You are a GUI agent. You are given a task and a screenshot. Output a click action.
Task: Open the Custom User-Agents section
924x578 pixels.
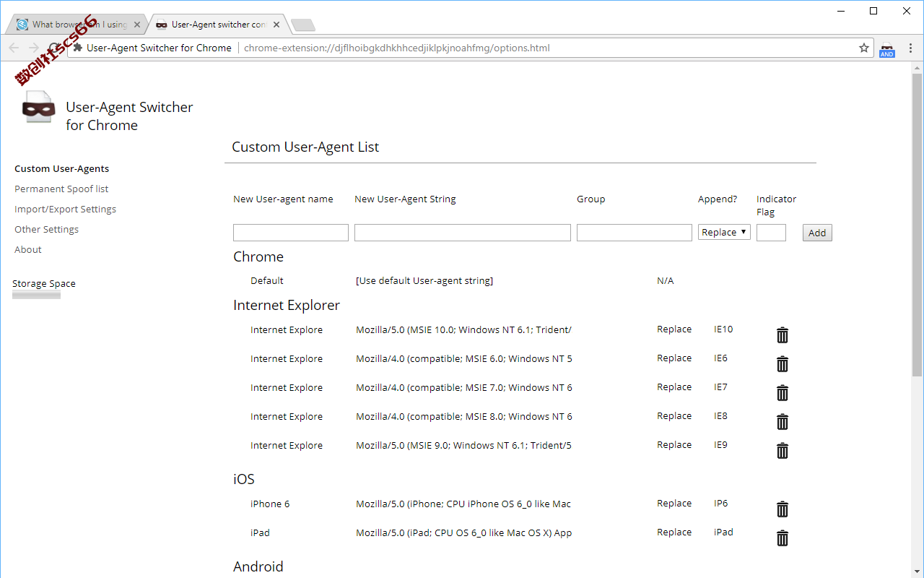pos(62,168)
